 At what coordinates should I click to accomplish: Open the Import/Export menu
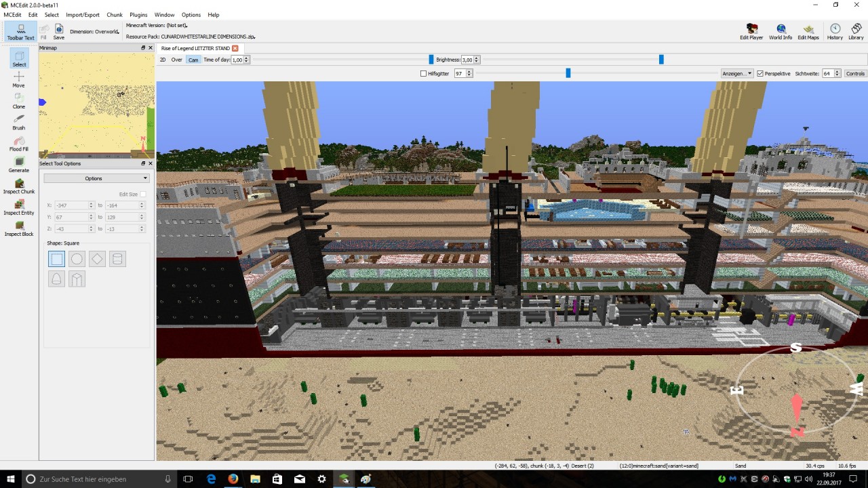(x=82, y=14)
